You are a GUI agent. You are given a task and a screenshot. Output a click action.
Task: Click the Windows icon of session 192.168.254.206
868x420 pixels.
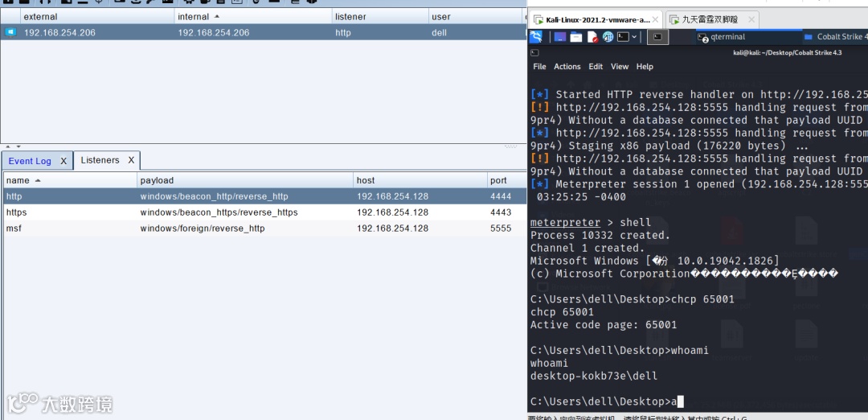[10, 33]
